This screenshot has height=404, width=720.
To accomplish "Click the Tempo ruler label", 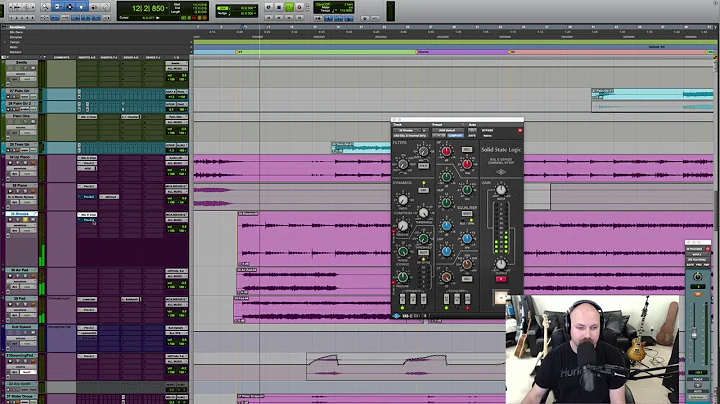I will point(15,42).
